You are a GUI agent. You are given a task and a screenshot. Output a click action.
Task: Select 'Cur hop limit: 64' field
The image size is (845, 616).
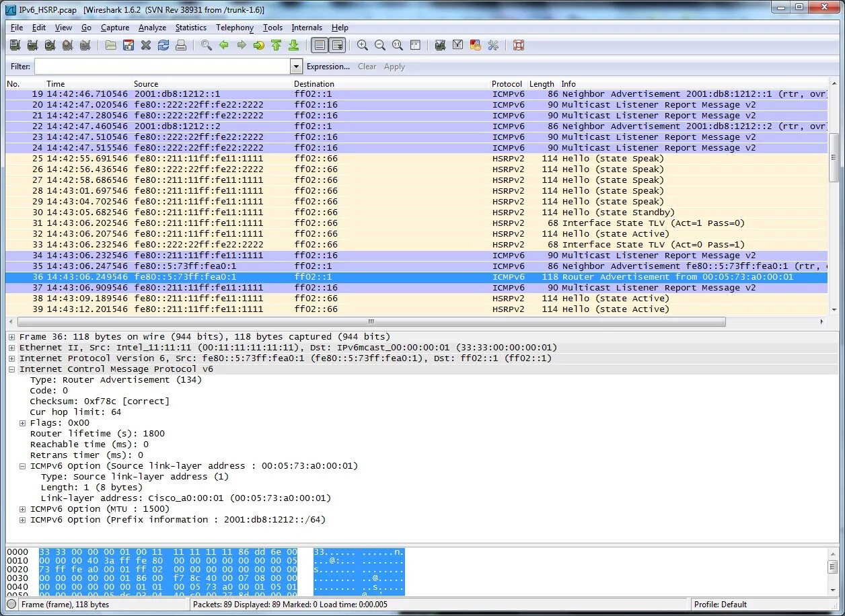pyautogui.click(x=76, y=412)
